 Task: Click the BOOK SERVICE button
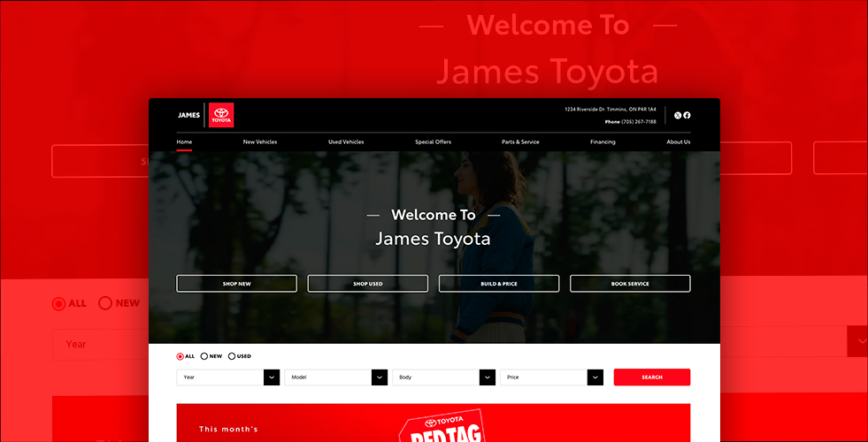point(631,284)
